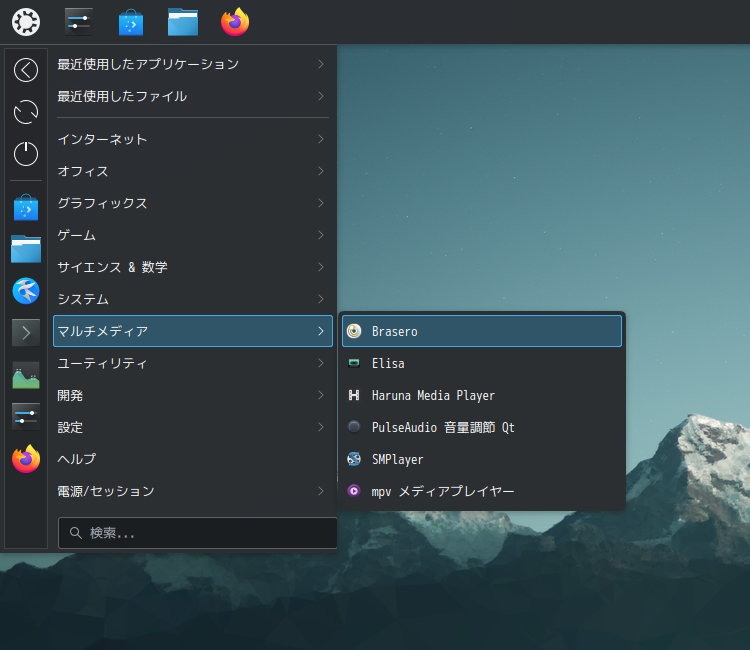Image resolution: width=750 pixels, height=650 pixels.
Task: Expand ゲーム submenu arrow
Action: [321, 235]
